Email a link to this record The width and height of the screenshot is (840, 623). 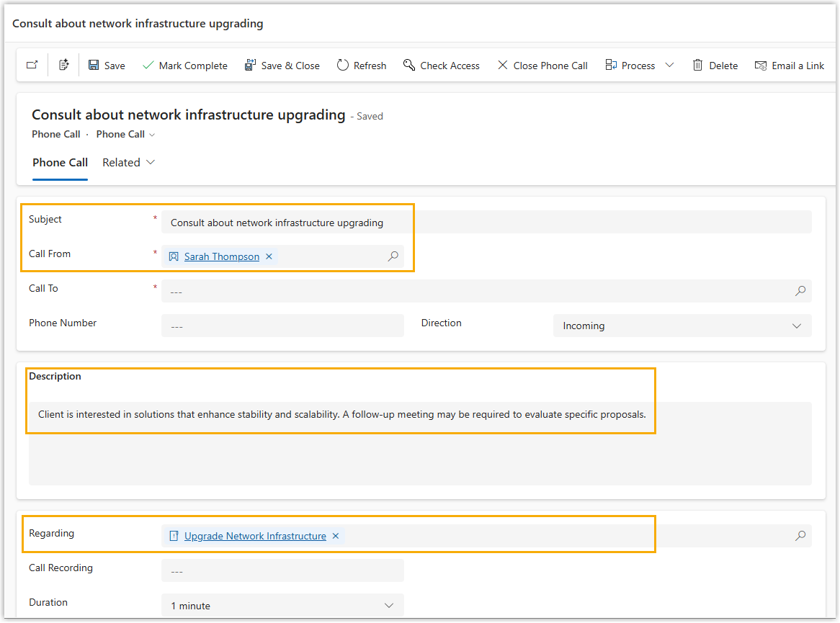[790, 66]
